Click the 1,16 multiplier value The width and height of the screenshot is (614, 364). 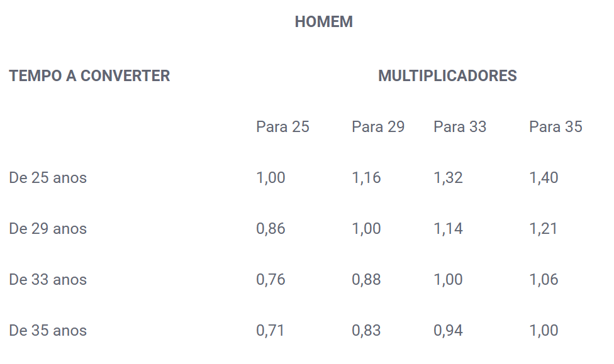(366, 178)
